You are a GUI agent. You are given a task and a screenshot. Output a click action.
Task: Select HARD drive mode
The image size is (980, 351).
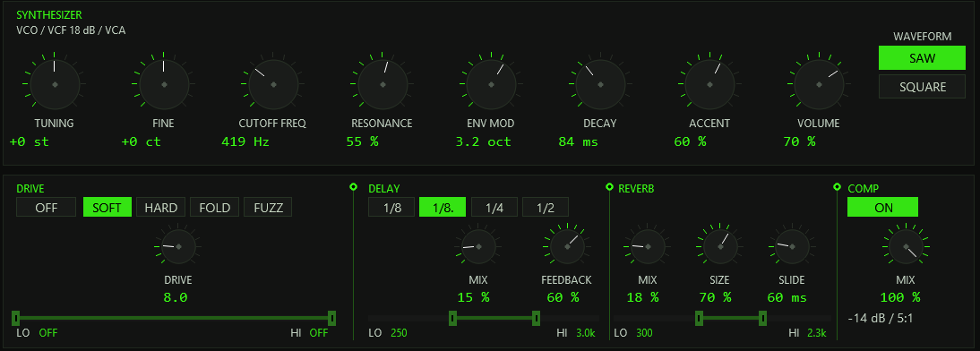160,208
